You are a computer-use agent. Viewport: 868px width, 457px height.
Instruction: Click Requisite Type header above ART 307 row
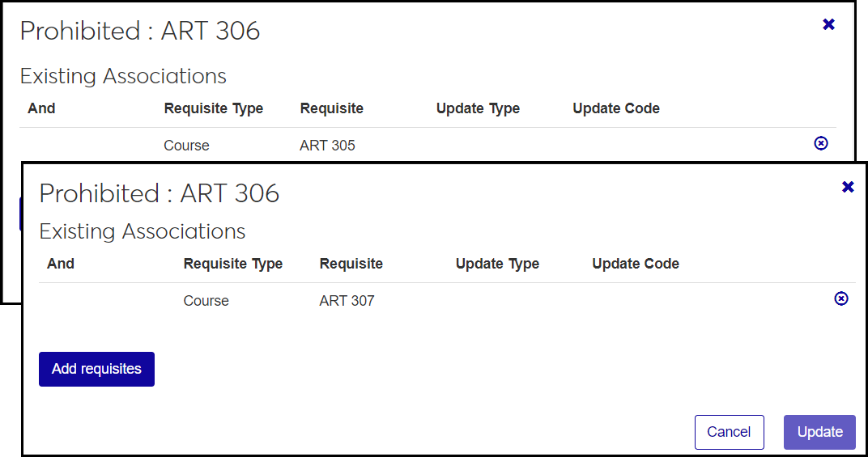click(x=233, y=264)
